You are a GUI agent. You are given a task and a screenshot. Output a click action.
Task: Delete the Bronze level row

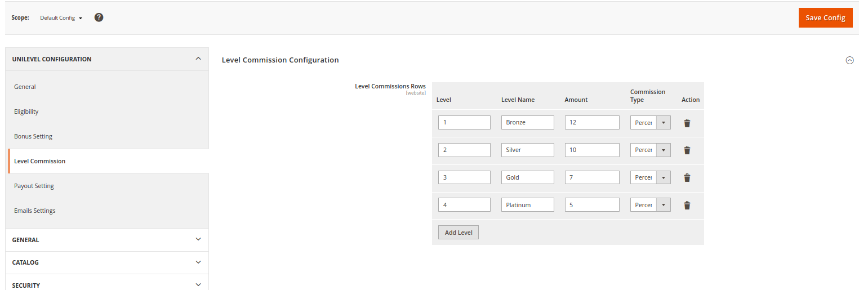pos(687,123)
